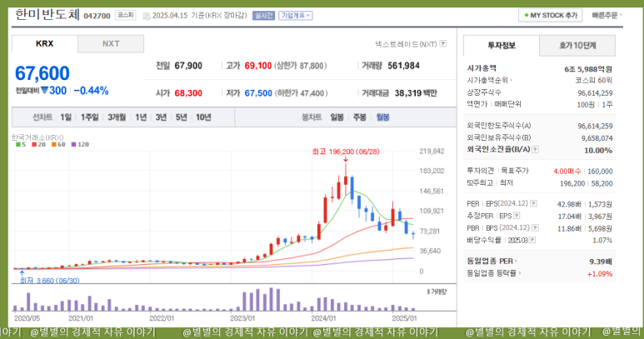Select the 3개월 line chart range
Viewport: 644px width, 339px height.
pyautogui.click(x=117, y=117)
